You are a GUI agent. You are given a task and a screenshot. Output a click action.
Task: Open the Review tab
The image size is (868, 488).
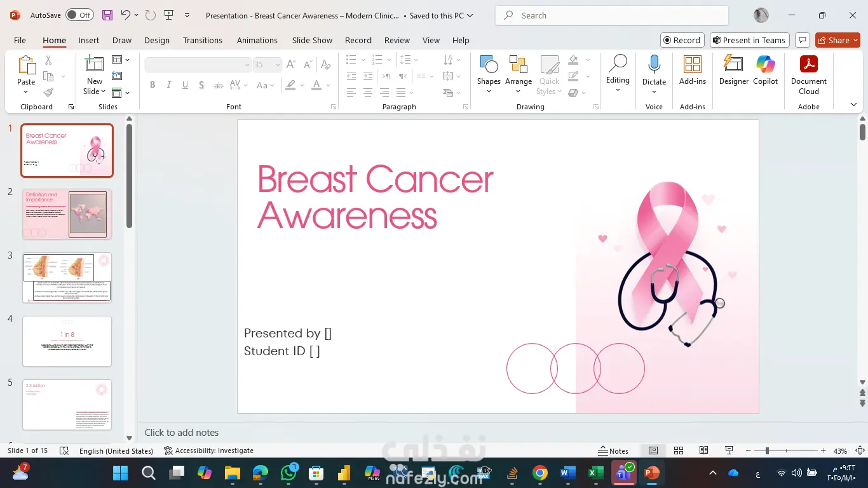(397, 40)
